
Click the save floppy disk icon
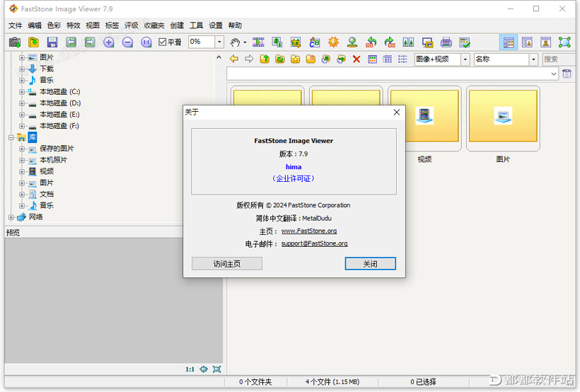coord(52,42)
